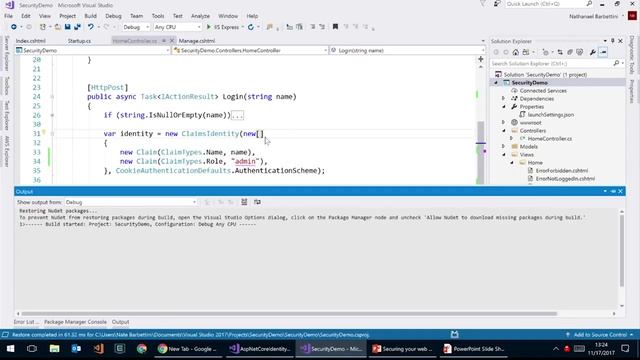Open the Error List tab
This screenshot has height=360, width=640.
(26, 322)
